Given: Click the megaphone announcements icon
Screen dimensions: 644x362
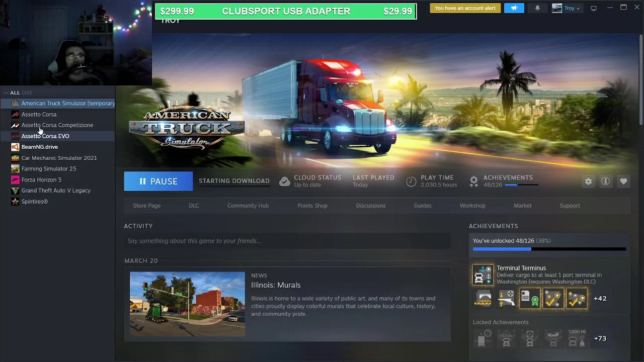Looking at the screenshot, I should pyautogui.click(x=514, y=8).
